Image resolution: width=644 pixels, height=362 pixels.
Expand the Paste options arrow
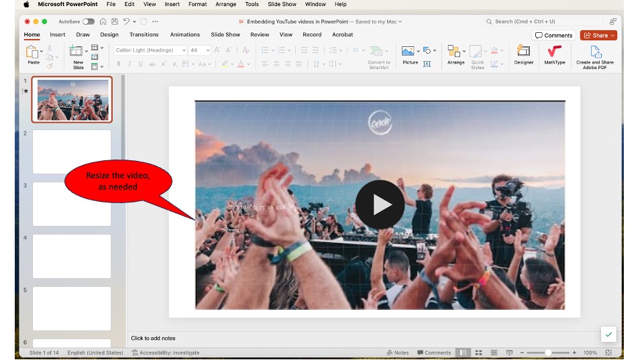(42, 52)
